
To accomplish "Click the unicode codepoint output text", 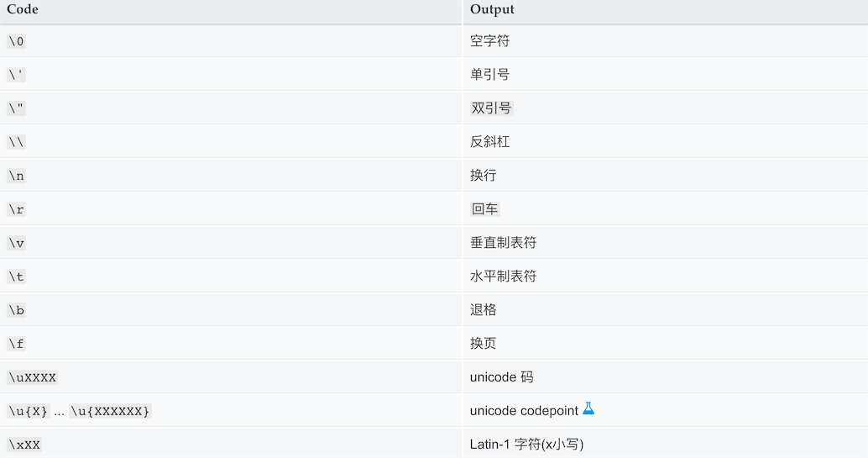I will click(x=524, y=411).
